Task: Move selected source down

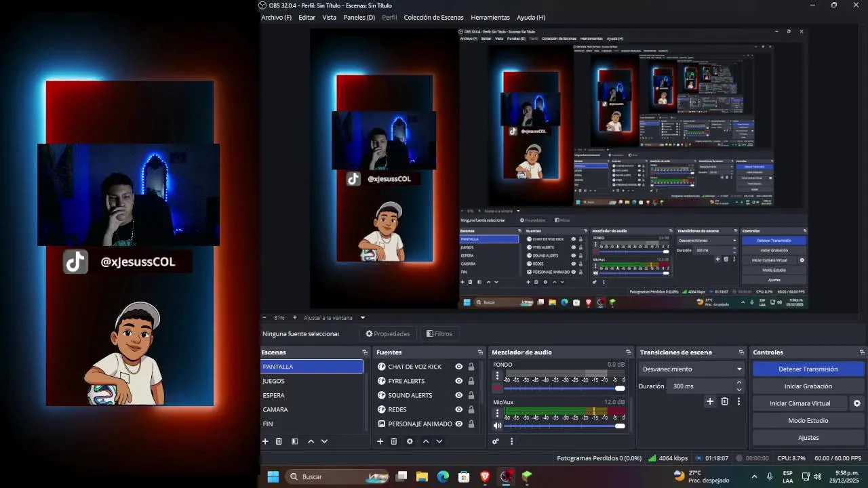Action: [x=439, y=441]
